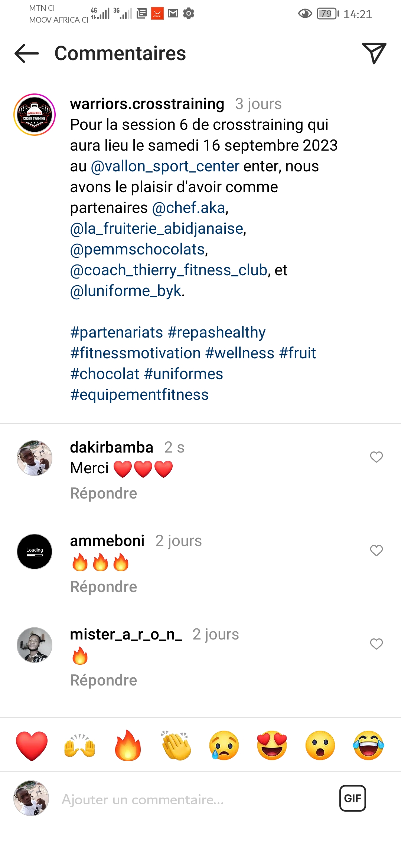This screenshot has height=868, width=401.
Task: Tap the back arrow icon
Action: 27,53
